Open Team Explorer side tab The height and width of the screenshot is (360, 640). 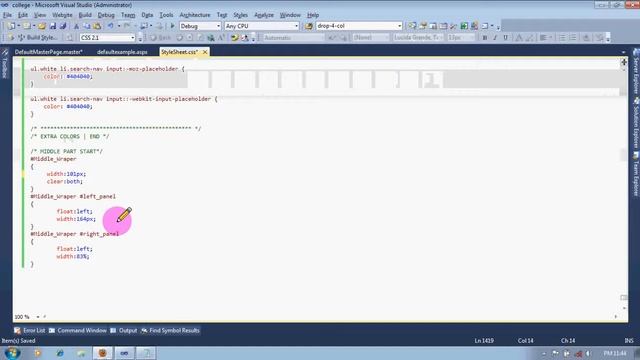[636, 175]
